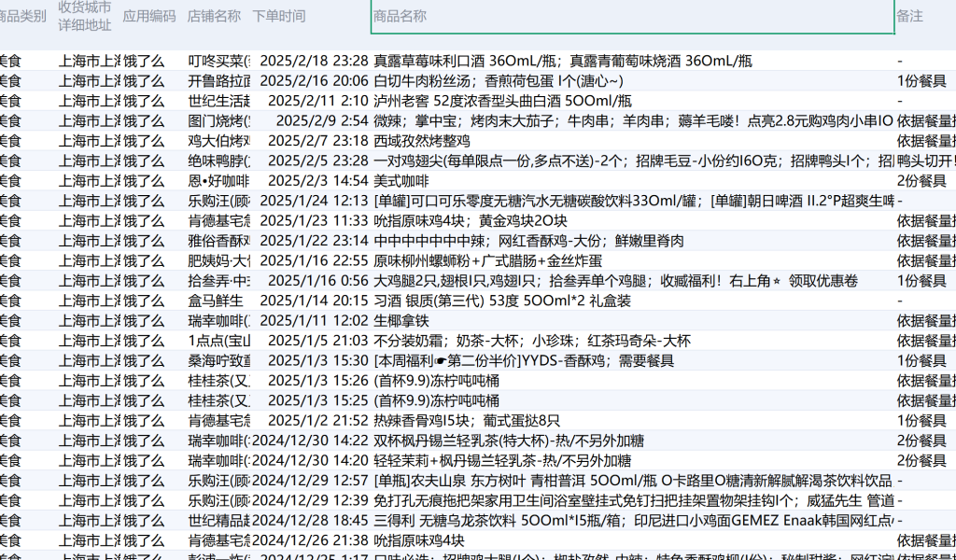Select the 农夫山泉 东方树叶 青柑普洱 cell
The height and width of the screenshot is (560, 956).
coord(632,481)
